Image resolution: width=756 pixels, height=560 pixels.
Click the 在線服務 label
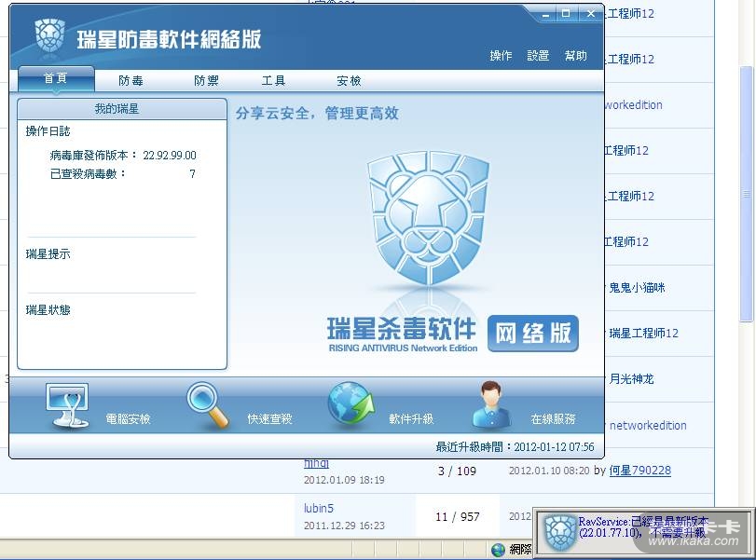click(x=553, y=418)
